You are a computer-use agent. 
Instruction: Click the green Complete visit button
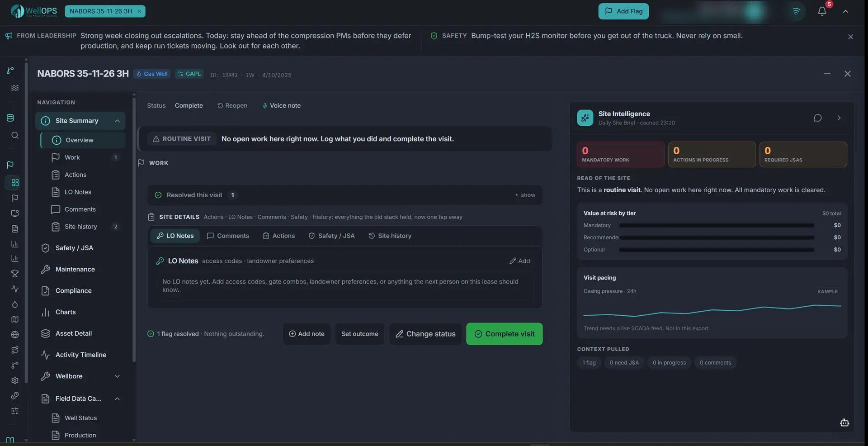click(504, 334)
